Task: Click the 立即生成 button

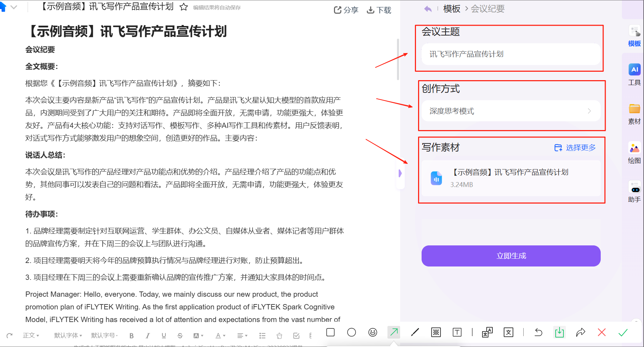Action: click(511, 256)
